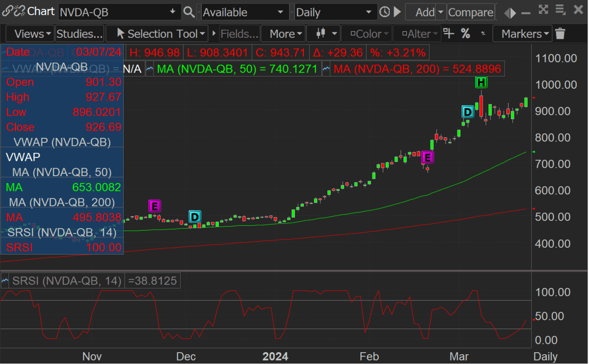Click the SRSI (NVDA-QB, 14) study label
This screenshot has width=589, height=364.
pos(66,282)
